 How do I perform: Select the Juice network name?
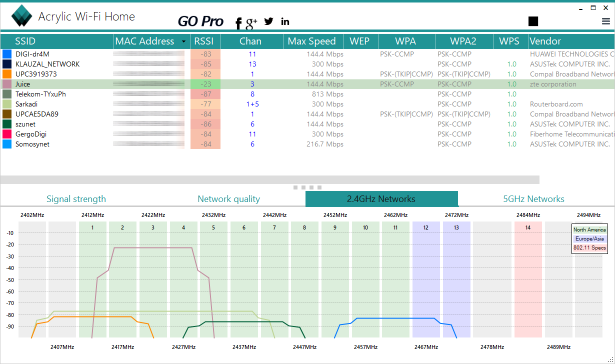tap(23, 84)
